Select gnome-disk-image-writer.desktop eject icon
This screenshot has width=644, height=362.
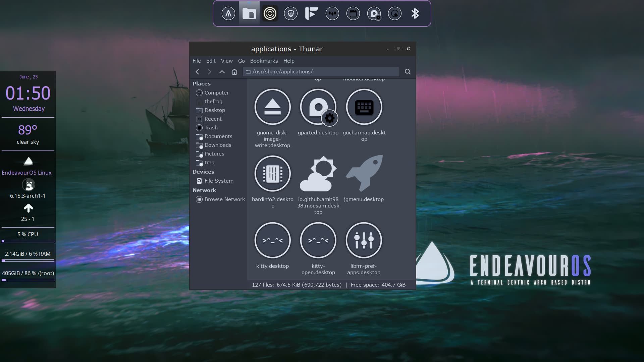(272, 107)
